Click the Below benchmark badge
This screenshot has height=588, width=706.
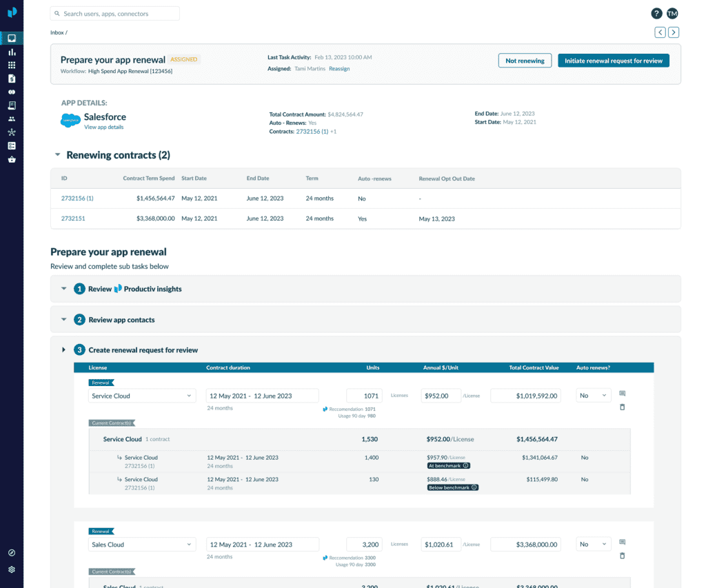[x=452, y=487]
